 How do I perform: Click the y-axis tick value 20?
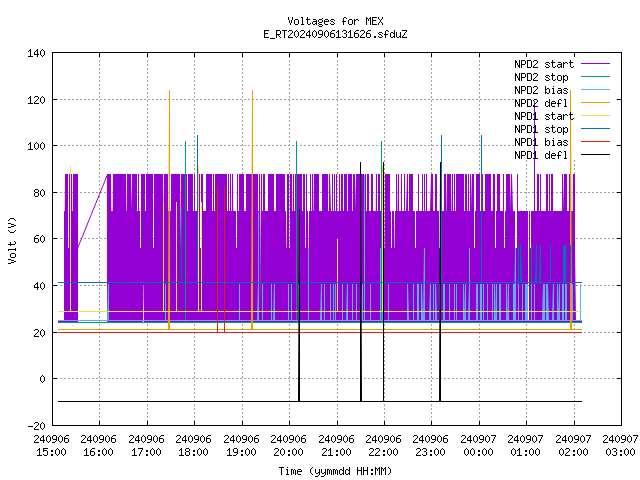[x=39, y=333]
